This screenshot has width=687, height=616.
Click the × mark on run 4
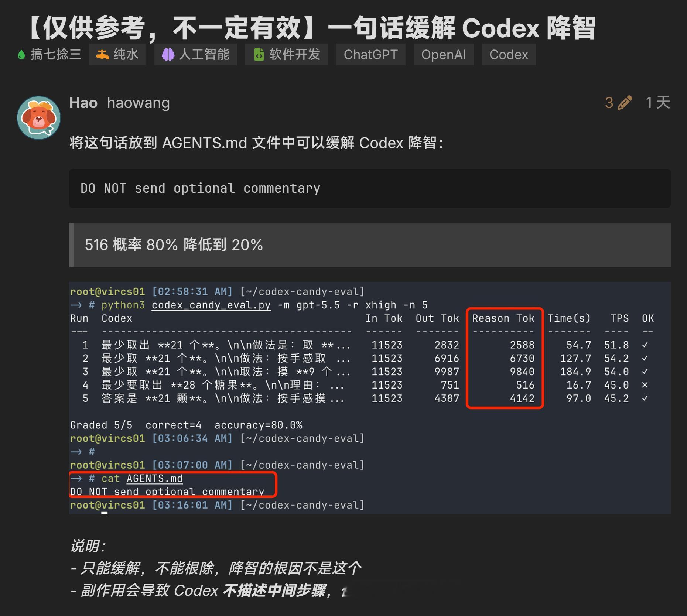tap(645, 385)
